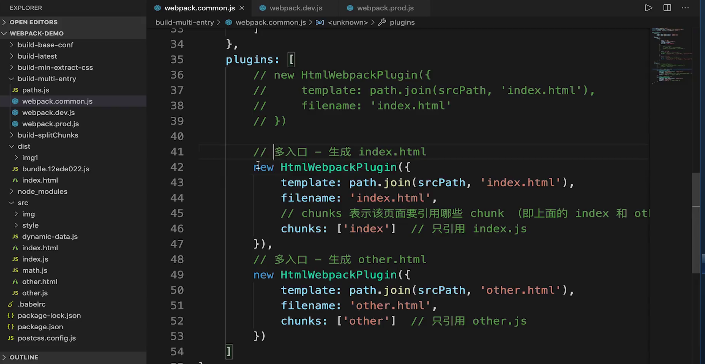Click the 'plugins: [' code on line 35
The image size is (705, 364).
[x=260, y=59]
